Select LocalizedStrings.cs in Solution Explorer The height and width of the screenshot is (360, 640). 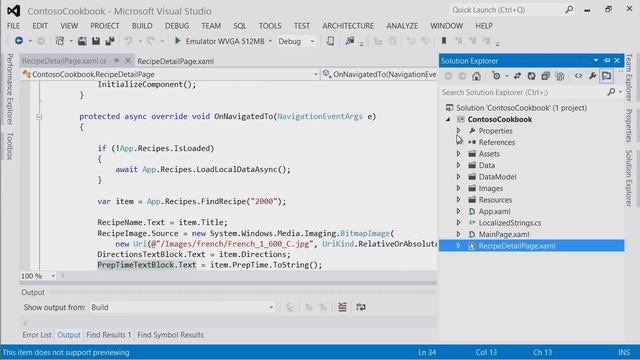pyautogui.click(x=510, y=223)
